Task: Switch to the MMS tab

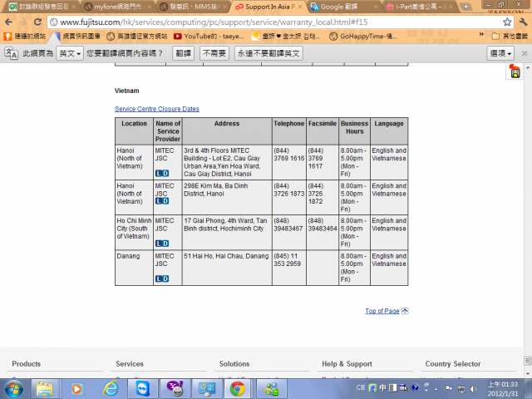Action: (x=194, y=7)
